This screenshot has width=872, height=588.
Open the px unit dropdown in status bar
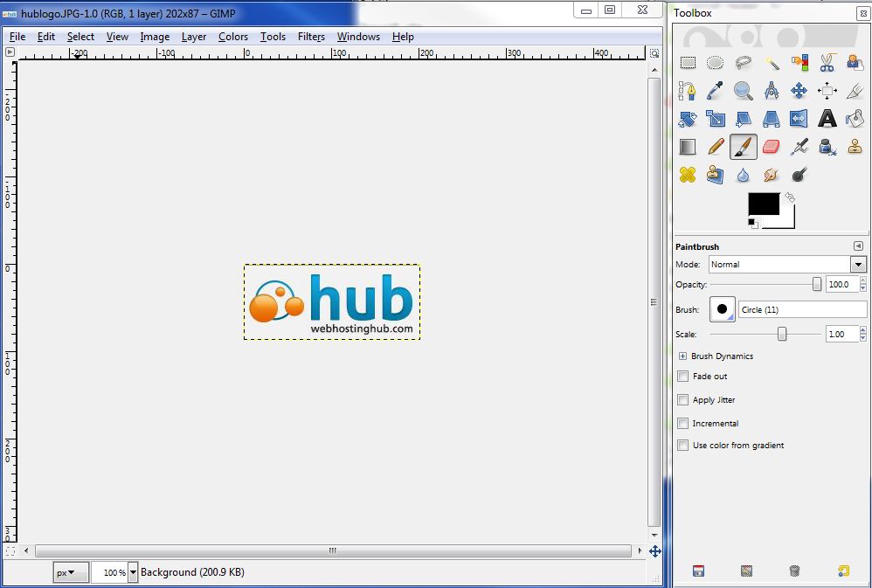coord(70,573)
